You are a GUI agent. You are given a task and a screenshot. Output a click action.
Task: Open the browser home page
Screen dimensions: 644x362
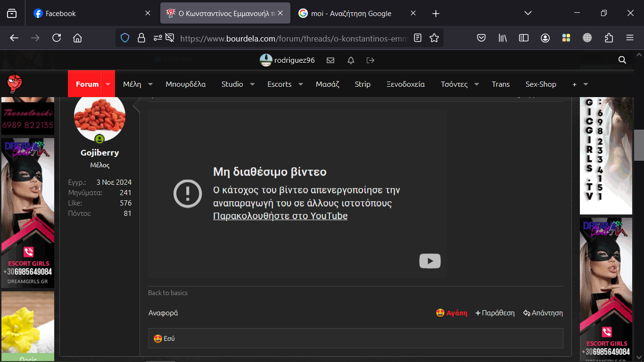point(77,38)
